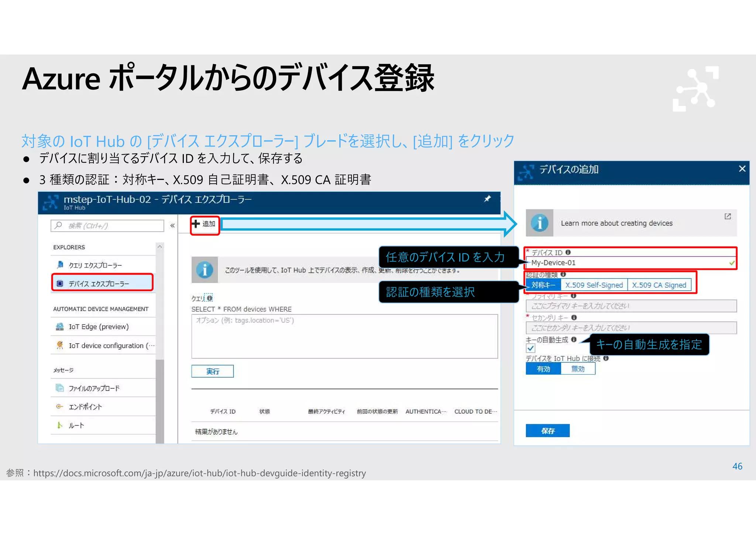
Task: Click the file upload icon
Action: 60,388
